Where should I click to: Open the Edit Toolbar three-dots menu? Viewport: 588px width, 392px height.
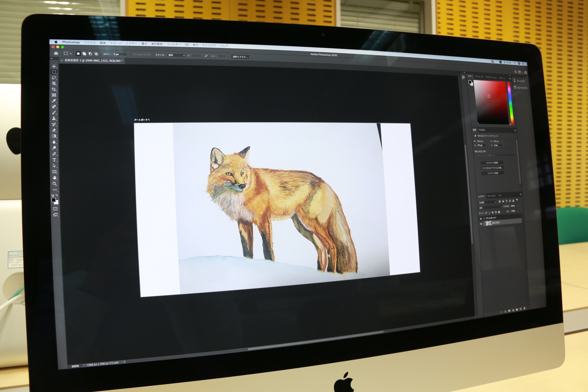(x=55, y=190)
